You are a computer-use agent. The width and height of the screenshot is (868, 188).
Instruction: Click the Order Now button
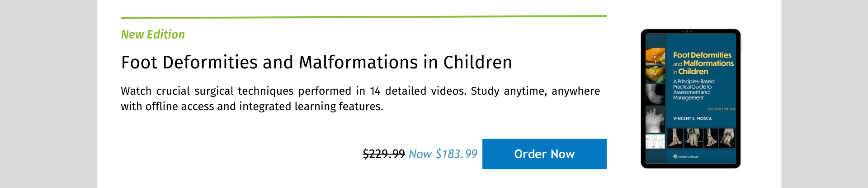pyautogui.click(x=544, y=154)
